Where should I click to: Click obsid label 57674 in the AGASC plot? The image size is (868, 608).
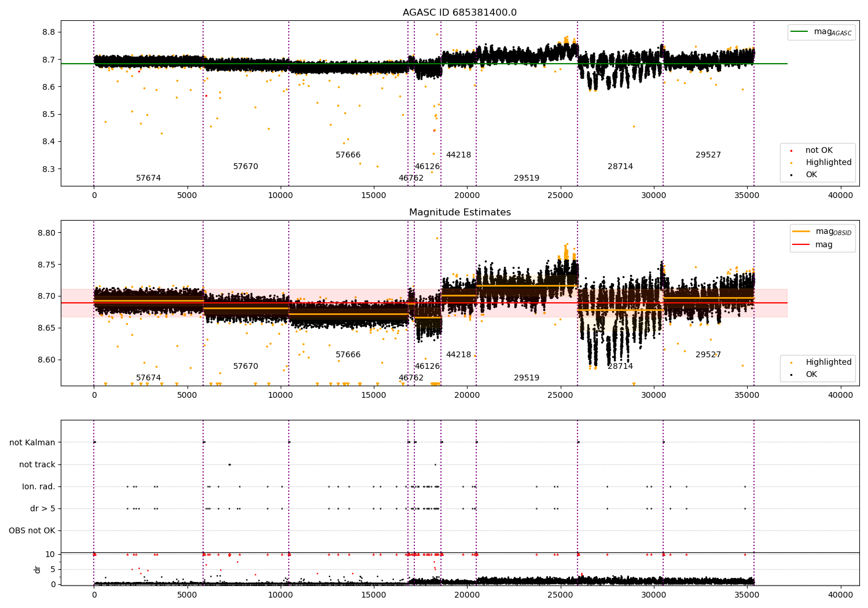(148, 178)
